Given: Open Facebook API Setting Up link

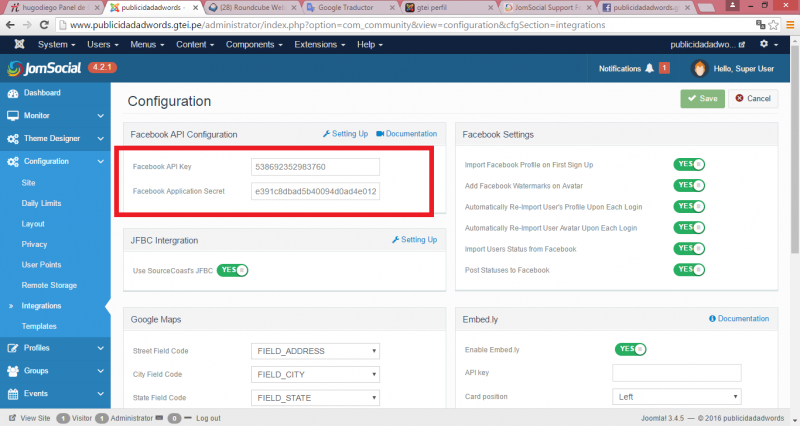Looking at the screenshot, I should (345, 134).
